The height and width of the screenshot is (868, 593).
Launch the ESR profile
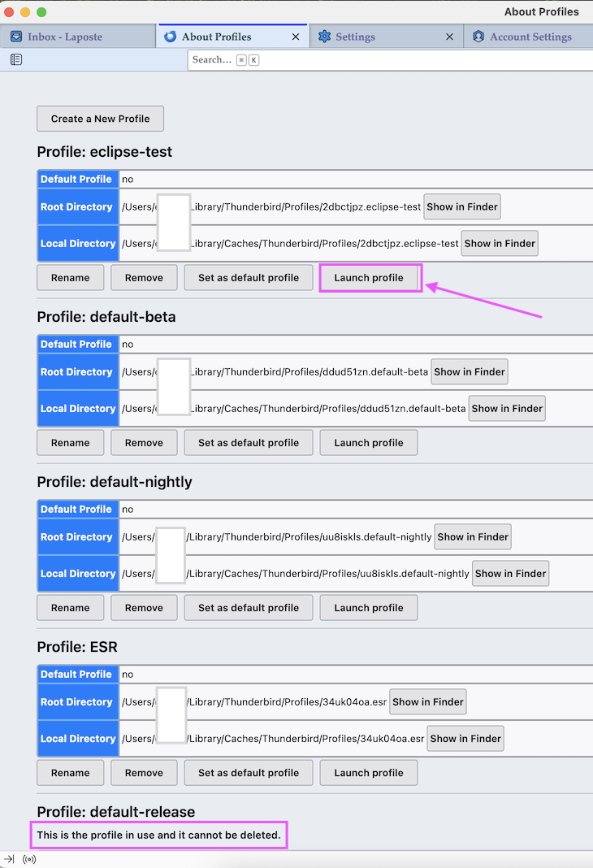(369, 772)
